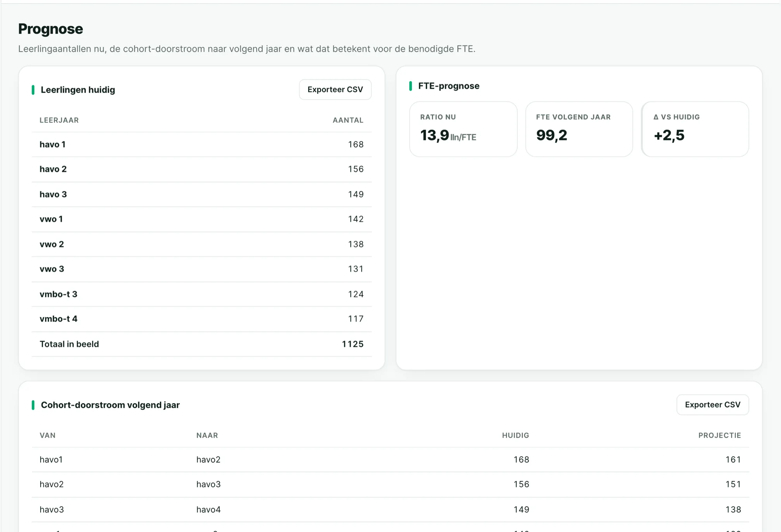Click the LEERJAAR column header
The image size is (781, 532).
[59, 120]
